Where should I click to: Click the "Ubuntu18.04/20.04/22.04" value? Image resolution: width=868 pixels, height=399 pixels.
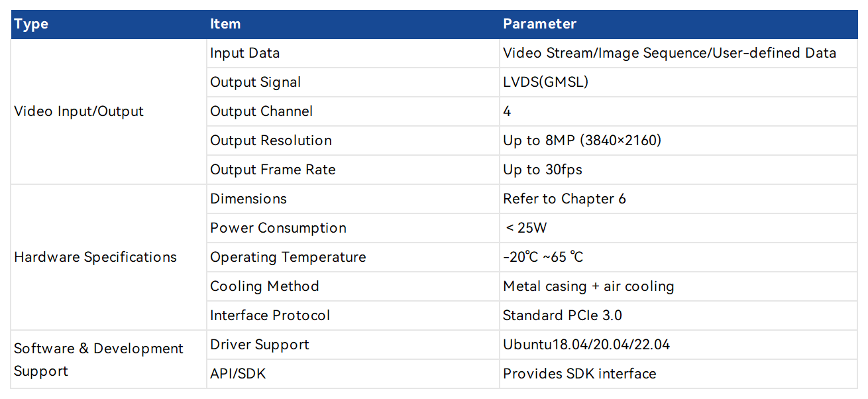point(586,345)
